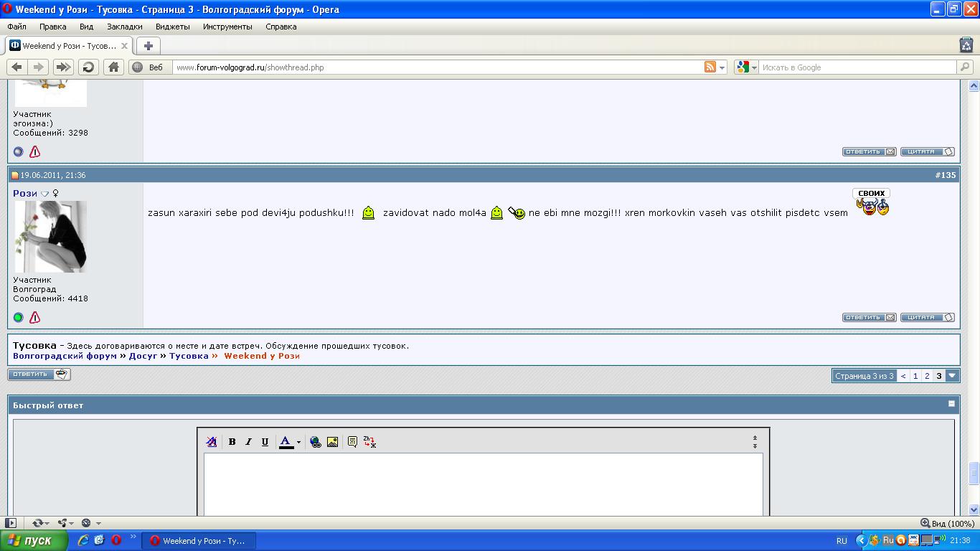This screenshot has width=980, height=551.
Task: Go to Волгоградский форум breadcrumb link
Action: coord(65,356)
